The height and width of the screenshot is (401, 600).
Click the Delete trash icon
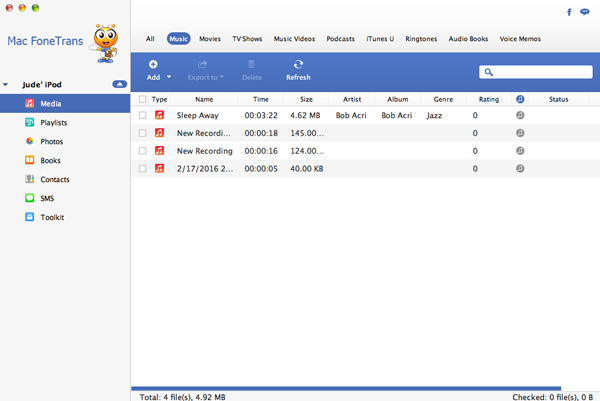click(251, 64)
